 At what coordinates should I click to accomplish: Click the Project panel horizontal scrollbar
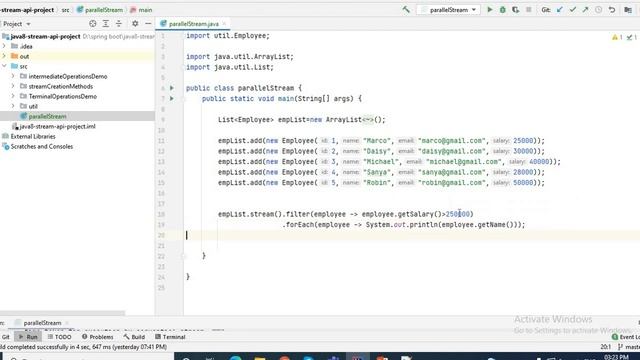pyautogui.click(x=62, y=313)
